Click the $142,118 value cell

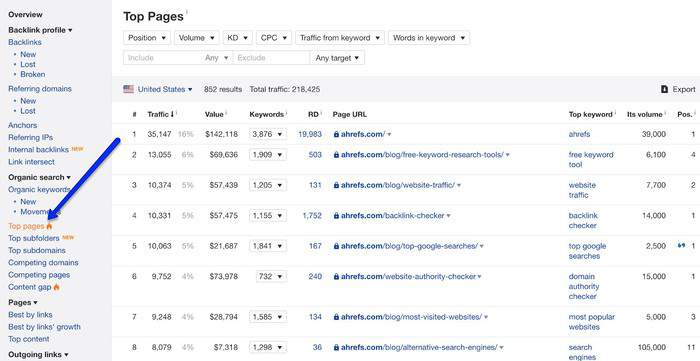pyautogui.click(x=221, y=134)
